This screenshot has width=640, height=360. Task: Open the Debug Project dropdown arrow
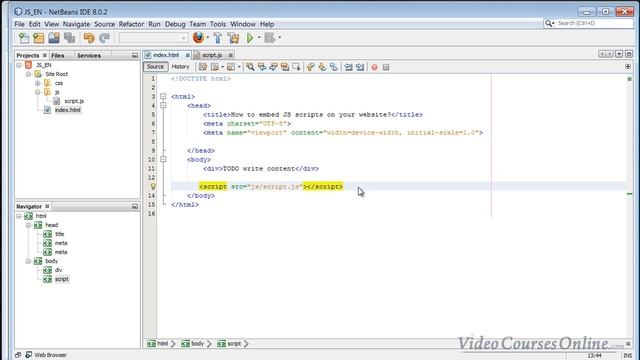point(279,38)
